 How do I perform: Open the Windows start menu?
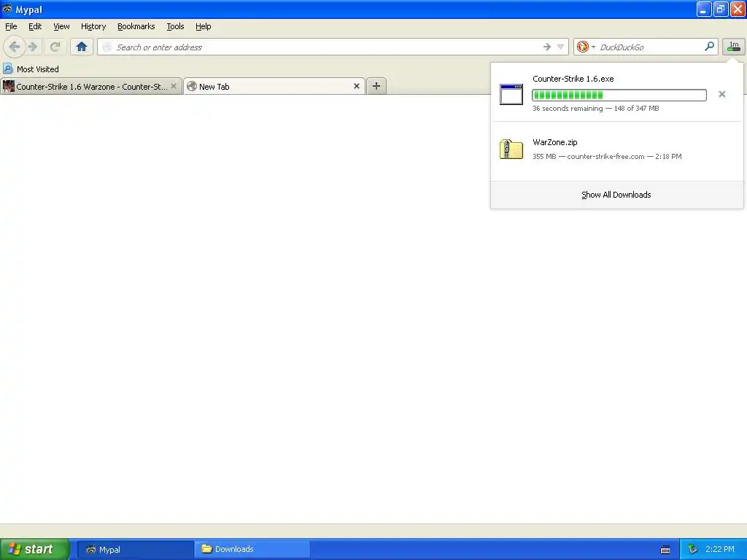(35, 549)
